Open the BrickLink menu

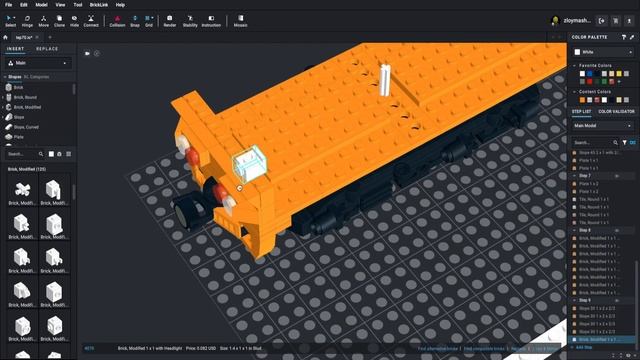(99, 5)
